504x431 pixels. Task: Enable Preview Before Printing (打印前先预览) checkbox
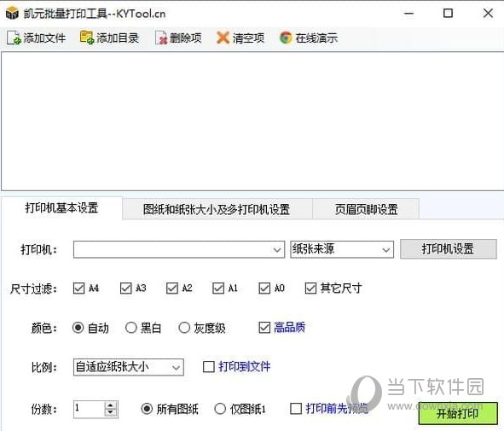click(x=296, y=409)
